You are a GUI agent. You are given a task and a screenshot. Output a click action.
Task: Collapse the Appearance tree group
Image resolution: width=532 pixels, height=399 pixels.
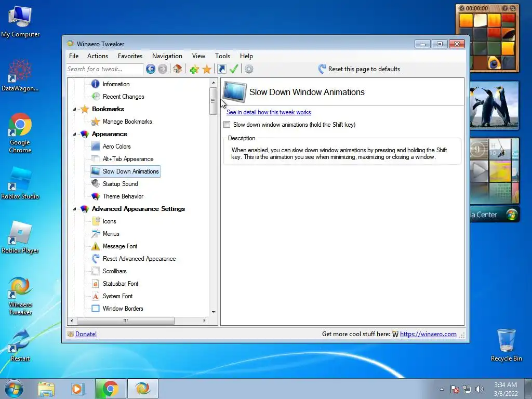[74, 135]
